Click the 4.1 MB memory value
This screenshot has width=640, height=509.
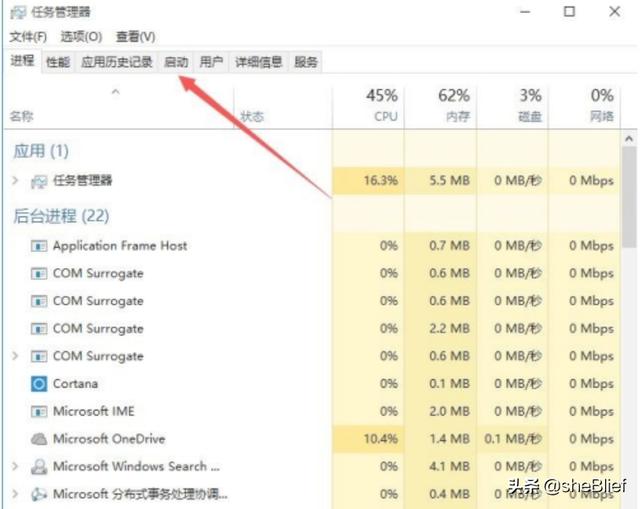point(449,466)
